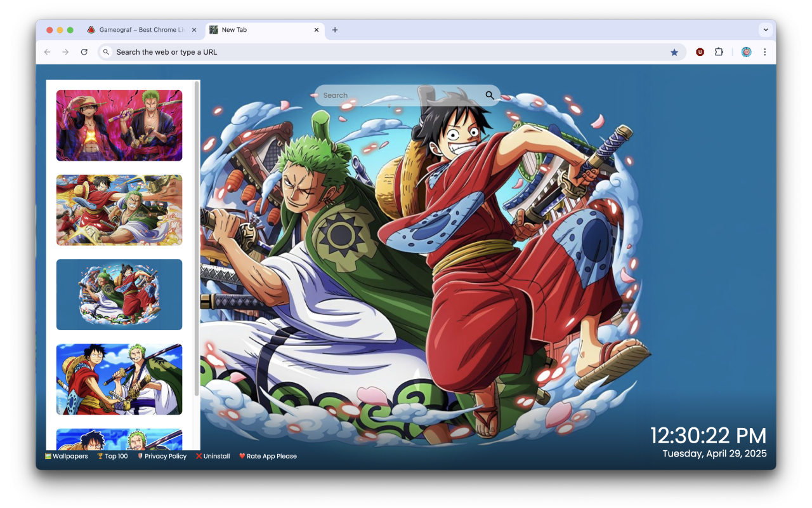Click the heart icon next to Rate App Please
Screen dimensions: 812x508
[x=240, y=456]
